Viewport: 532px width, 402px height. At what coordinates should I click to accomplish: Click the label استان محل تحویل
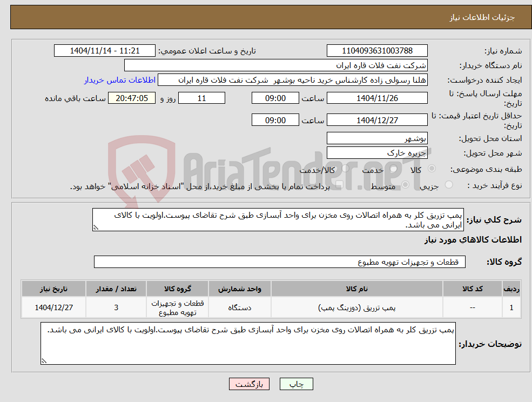490,139
